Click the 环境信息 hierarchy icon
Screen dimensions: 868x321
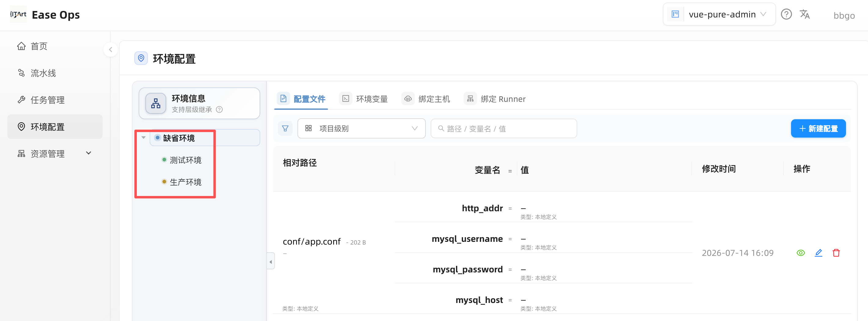pos(156,103)
